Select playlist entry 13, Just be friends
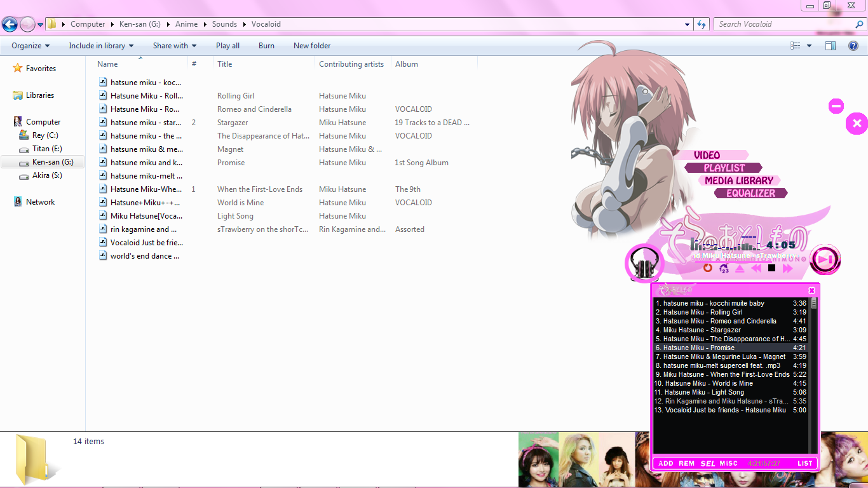 731,410
